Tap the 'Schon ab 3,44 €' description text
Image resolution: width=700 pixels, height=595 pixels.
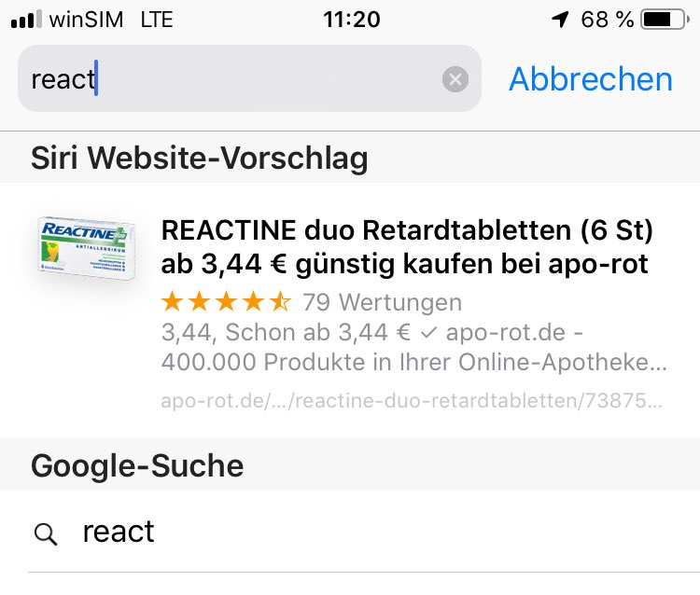tap(317, 333)
